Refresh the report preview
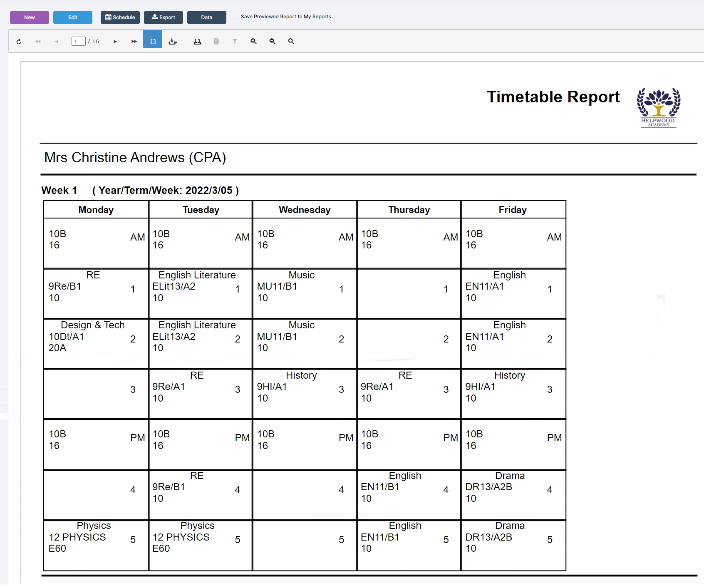Screen dimensions: 704x588 (19, 41)
